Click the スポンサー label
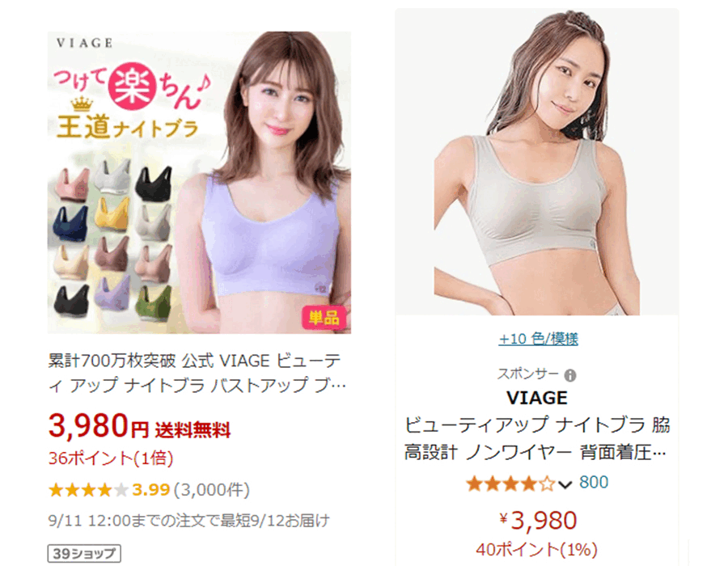728x566 pixels. click(x=527, y=374)
